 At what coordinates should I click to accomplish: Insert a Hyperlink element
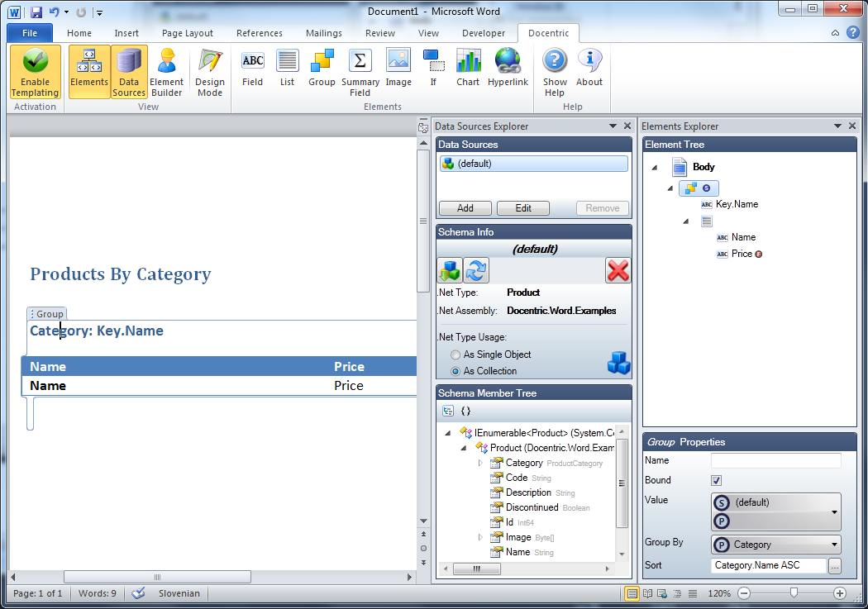tap(508, 68)
